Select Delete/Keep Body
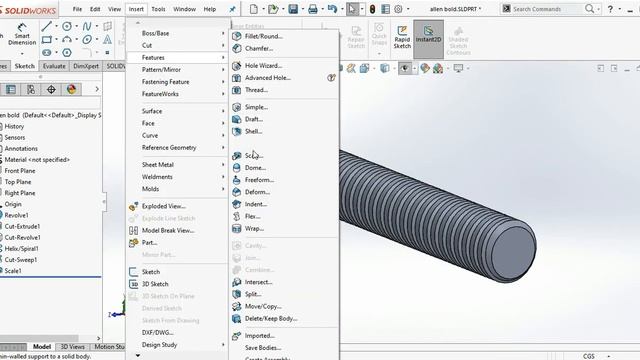The height and width of the screenshot is (360, 640). pyautogui.click(x=271, y=319)
